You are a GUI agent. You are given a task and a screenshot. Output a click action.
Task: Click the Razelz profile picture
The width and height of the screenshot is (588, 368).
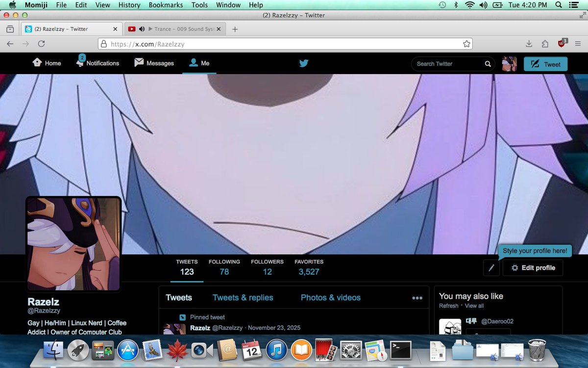tap(73, 244)
